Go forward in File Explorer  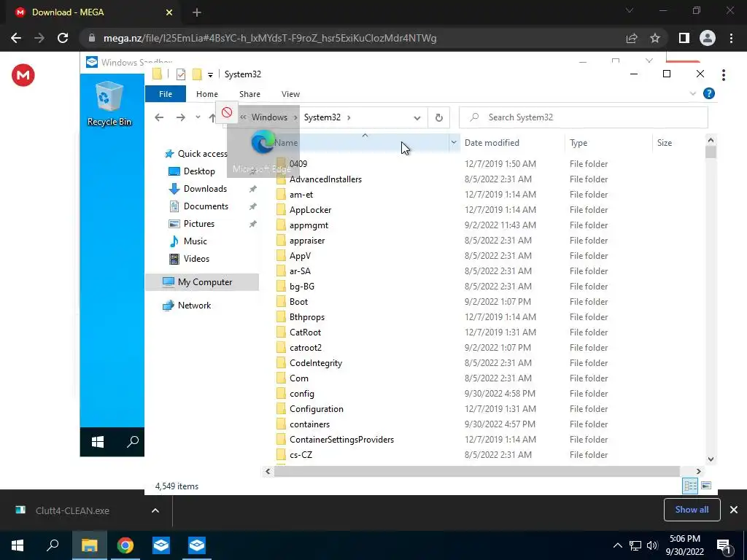181,117
